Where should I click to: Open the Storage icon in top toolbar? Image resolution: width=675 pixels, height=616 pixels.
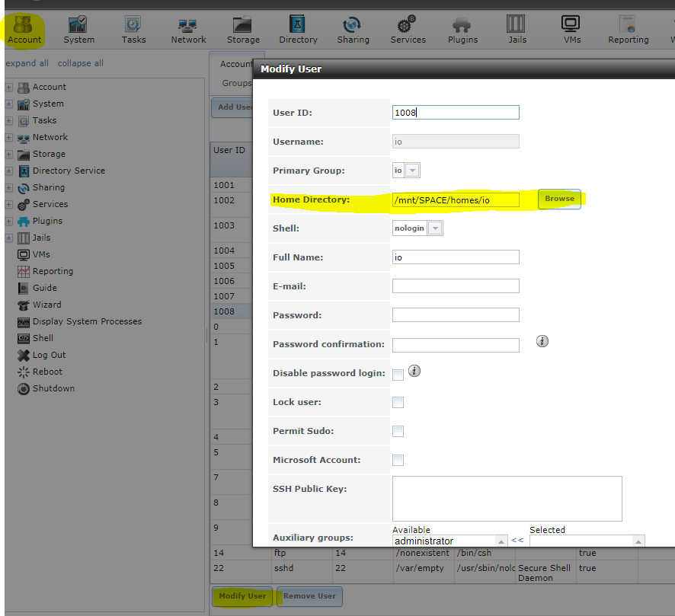243,30
